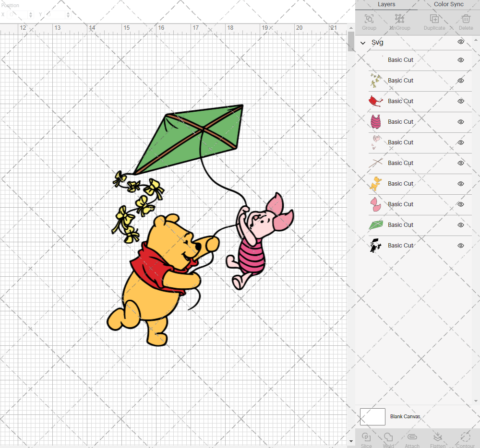Hide the first Basic Cut layer without thumbnail
Image resolution: width=480 pixels, height=448 pixels.
[x=461, y=60]
